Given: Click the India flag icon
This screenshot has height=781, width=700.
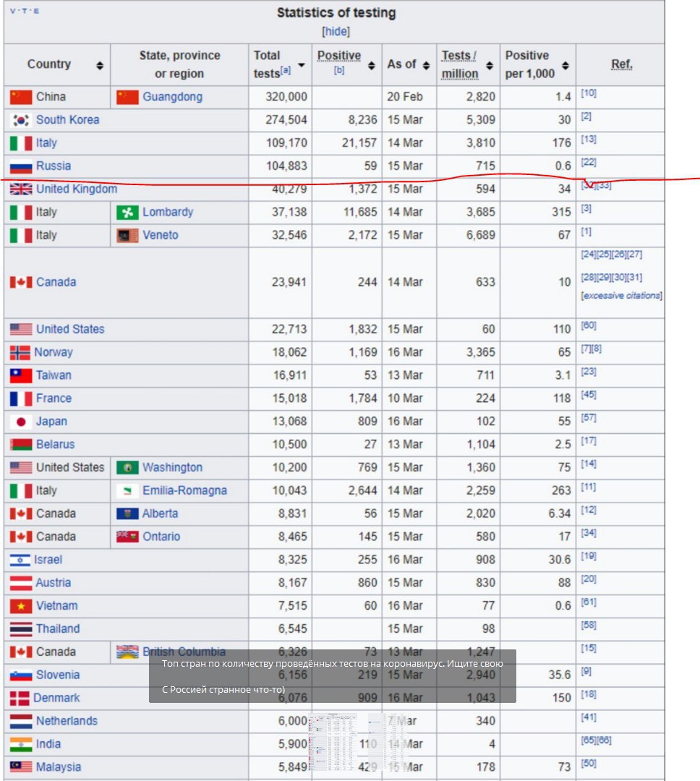Looking at the screenshot, I should coord(21,745).
